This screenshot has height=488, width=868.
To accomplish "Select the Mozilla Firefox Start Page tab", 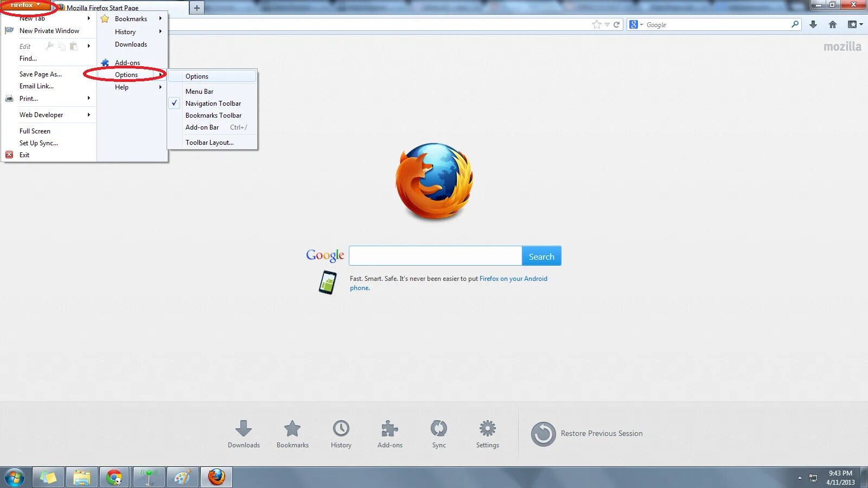I will point(122,8).
